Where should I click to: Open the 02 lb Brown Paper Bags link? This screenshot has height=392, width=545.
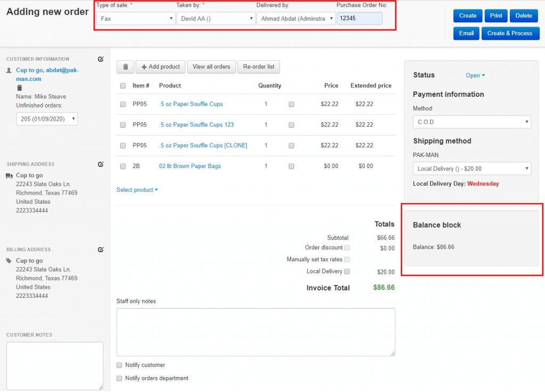190,166
